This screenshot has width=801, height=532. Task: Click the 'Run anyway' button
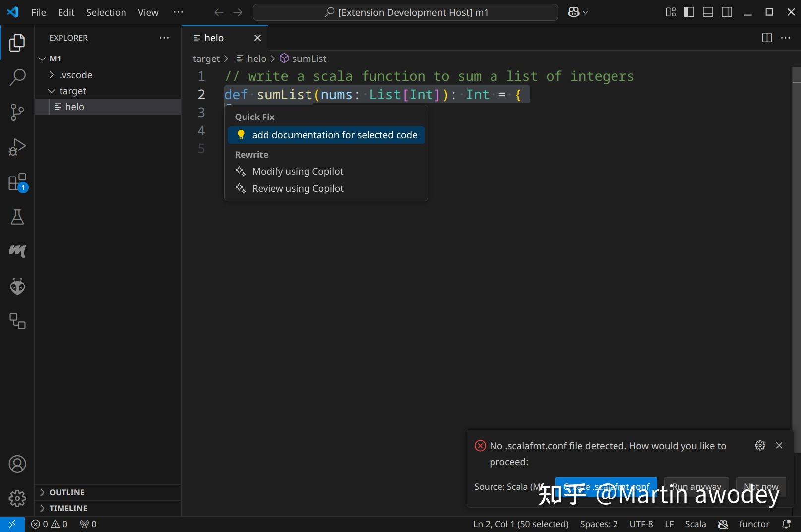[x=695, y=487]
